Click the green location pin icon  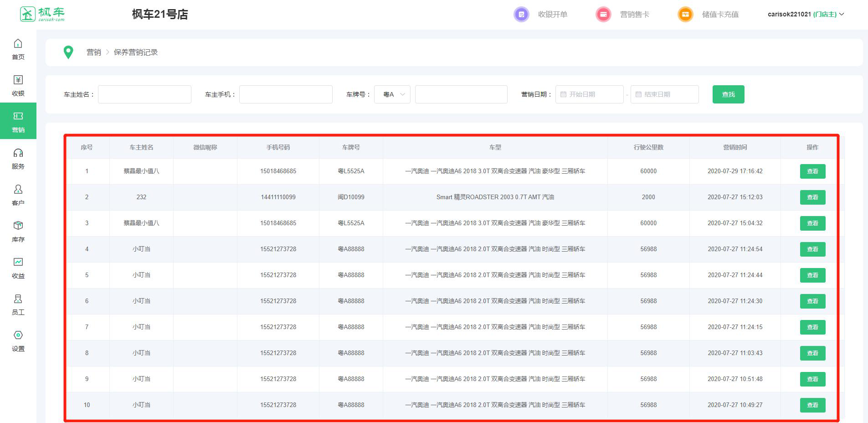[x=68, y=52]
